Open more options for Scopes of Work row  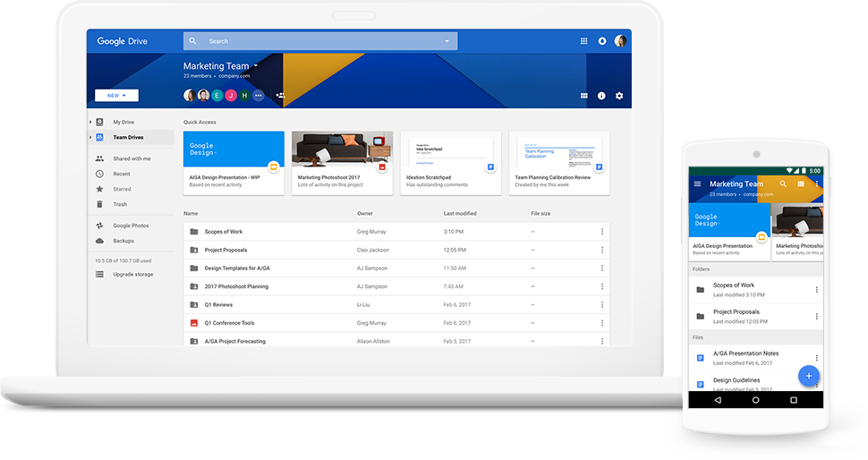pyautogui.click(x=601, y=232)
